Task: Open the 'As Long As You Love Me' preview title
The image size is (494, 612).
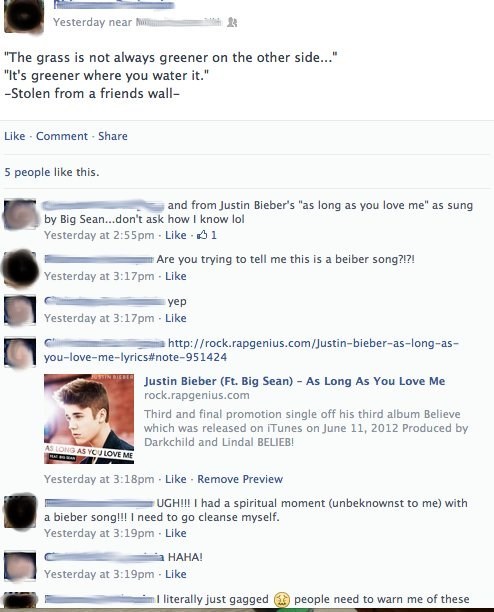Action: (x=295, y=381)
